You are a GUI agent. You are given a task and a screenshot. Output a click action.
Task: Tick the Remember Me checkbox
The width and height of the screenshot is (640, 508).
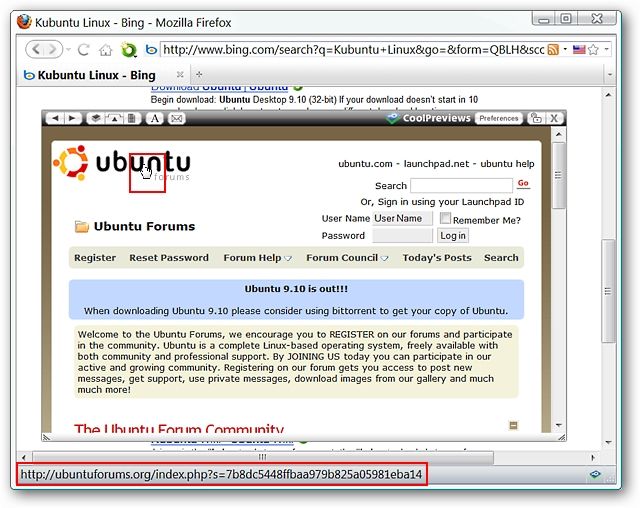click(x=445, y=218)
